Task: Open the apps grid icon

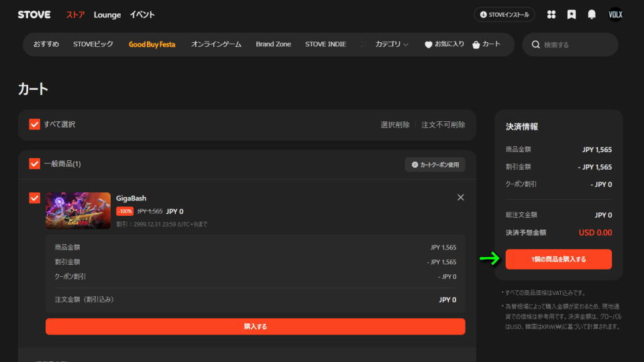Action: tap(551, 14)
